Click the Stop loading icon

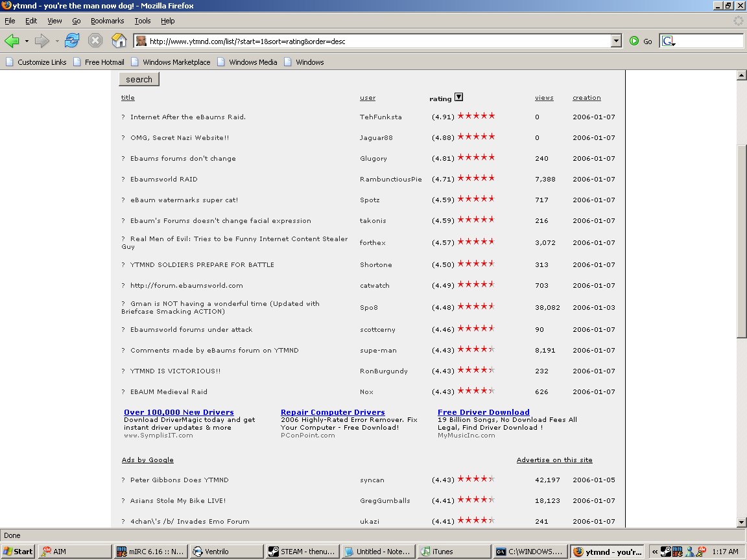click(x=95, y=41)
